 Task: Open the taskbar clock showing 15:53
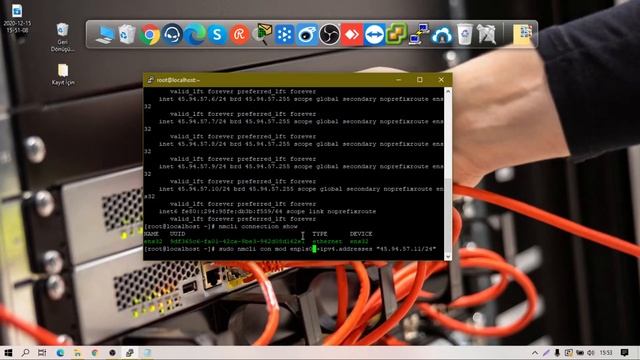[606, 353]
